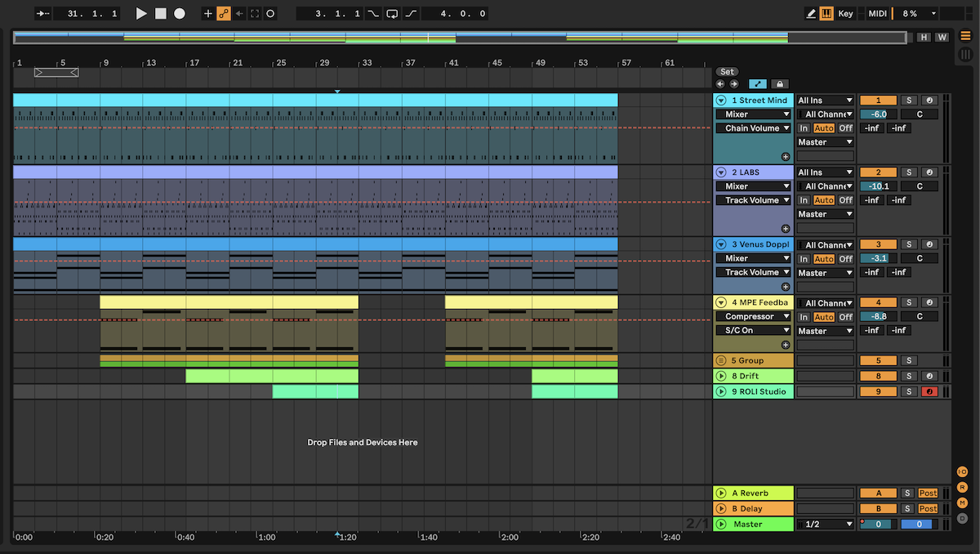Click the 31. 1. 1 arrangement position
Viewport: 980px width, 554px height.
coord(87,14)
